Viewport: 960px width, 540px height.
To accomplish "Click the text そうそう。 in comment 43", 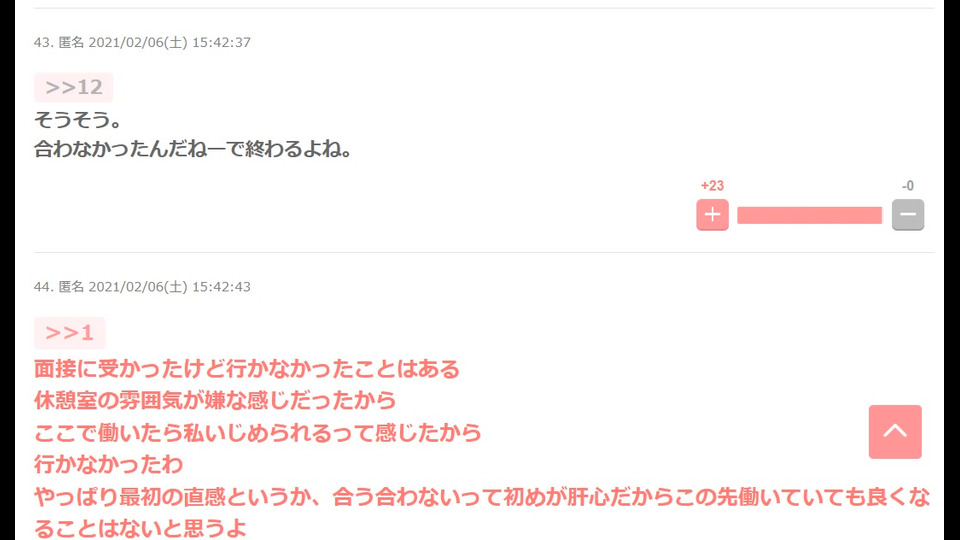I will 78,119.
